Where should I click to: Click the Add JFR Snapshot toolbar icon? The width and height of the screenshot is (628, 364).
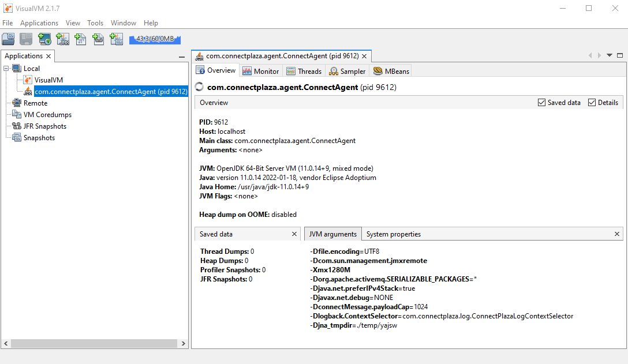(98, 39)
